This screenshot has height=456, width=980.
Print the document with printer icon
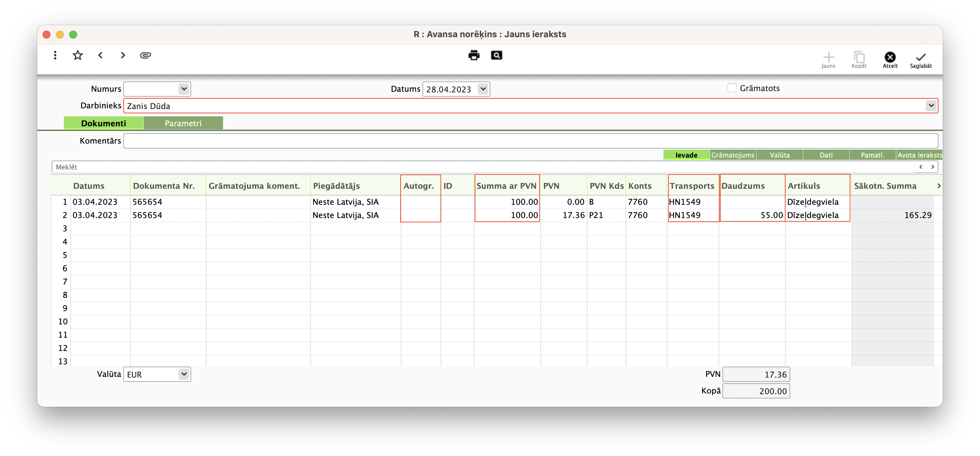474,56
